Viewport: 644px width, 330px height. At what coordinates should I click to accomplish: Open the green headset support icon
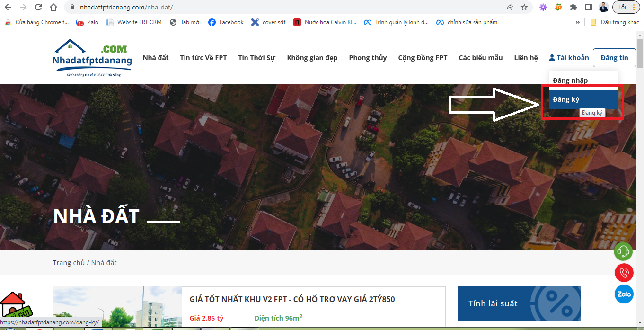point(624,251)
